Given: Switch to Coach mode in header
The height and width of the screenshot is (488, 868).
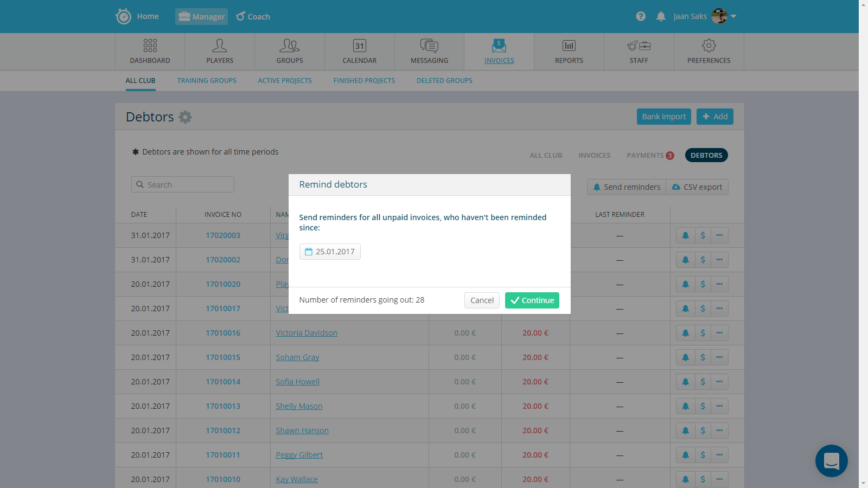Looking at the screenshot, I should click(x=253, y=17).
